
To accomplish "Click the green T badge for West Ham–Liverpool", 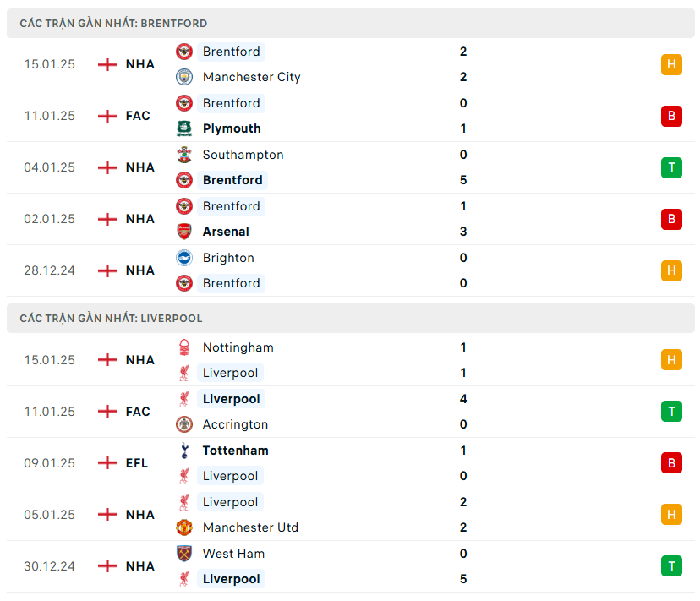I will (x=671, y=566).
